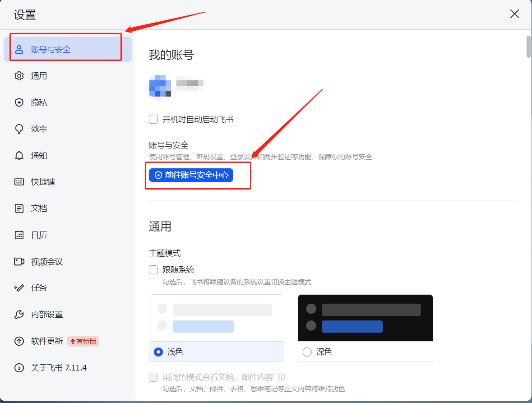Select the 日历 calendar settings icon
532x403 pixels.
[x=19, y=235]
